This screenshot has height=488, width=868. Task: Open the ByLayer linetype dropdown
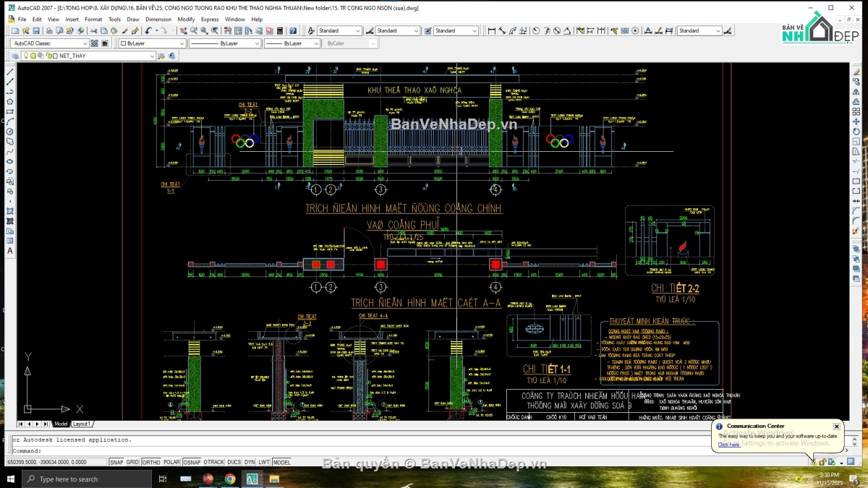click(x=225, y=43)
